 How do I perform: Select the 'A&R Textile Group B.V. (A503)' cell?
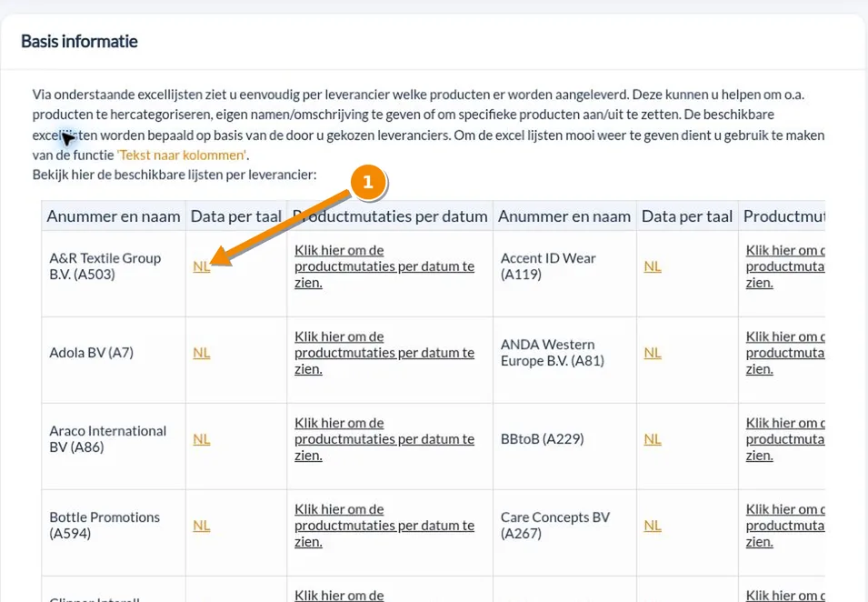tap(114, 274)
